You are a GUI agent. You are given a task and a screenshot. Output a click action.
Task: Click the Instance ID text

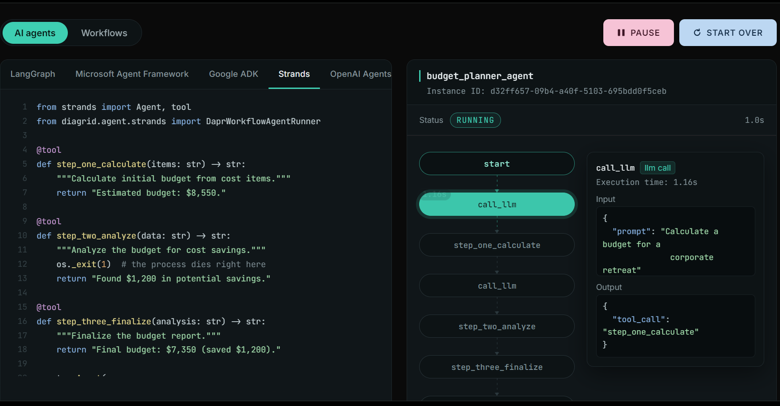(546, 91)
